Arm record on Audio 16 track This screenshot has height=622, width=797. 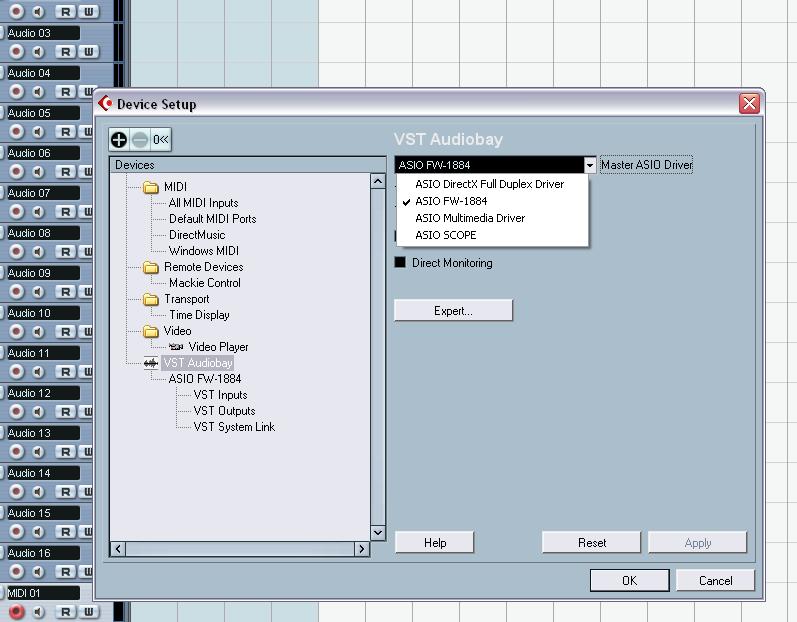click(16, 572)
